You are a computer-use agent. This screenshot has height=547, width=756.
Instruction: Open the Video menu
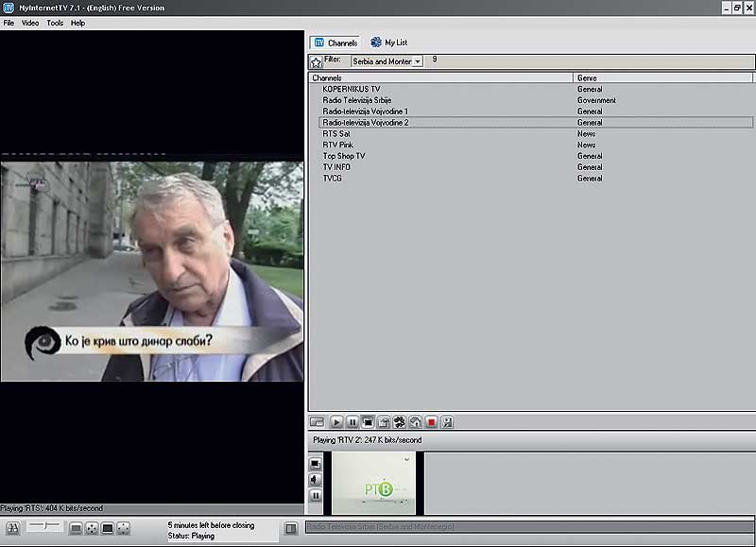30,23
